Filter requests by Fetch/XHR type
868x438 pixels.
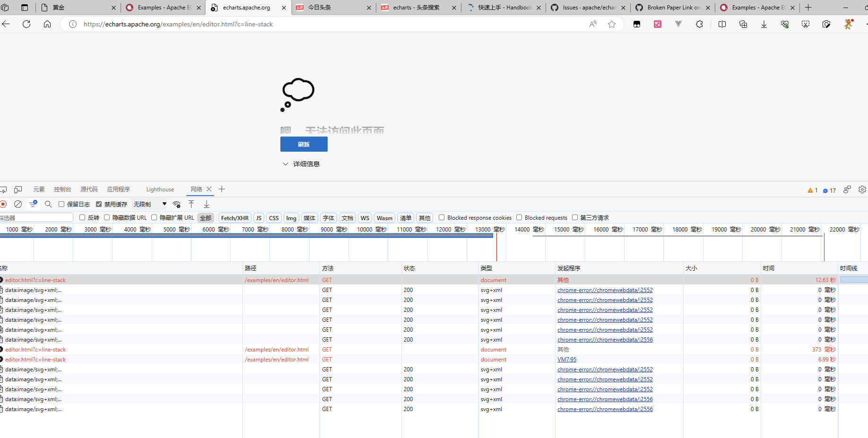click(234, 217)
